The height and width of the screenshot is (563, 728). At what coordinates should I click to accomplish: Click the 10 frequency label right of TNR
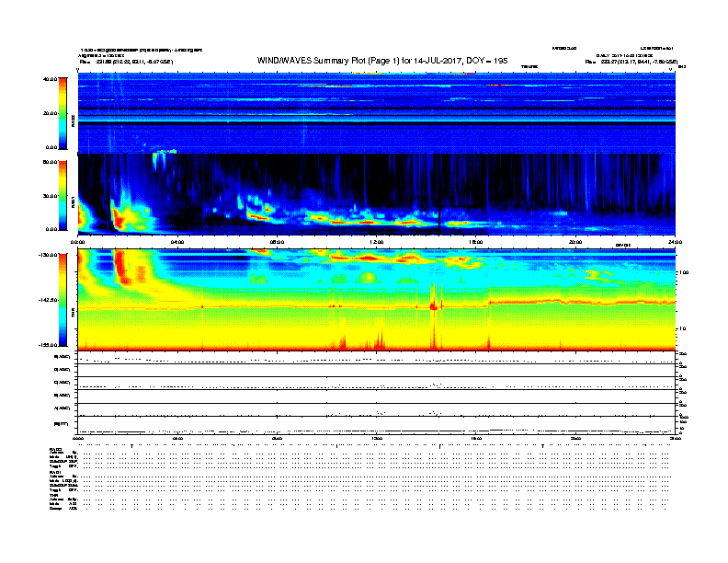(x=682, y=328)
